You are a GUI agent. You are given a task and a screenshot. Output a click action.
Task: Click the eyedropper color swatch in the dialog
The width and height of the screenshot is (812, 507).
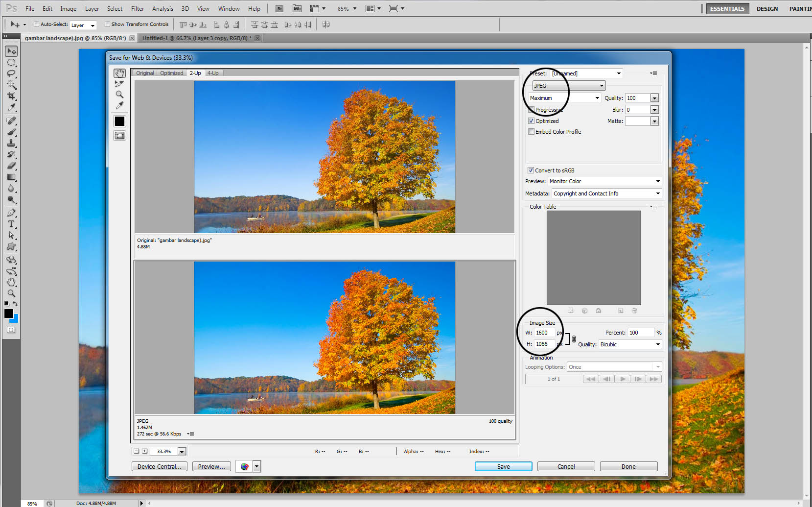tap(119, 121)
